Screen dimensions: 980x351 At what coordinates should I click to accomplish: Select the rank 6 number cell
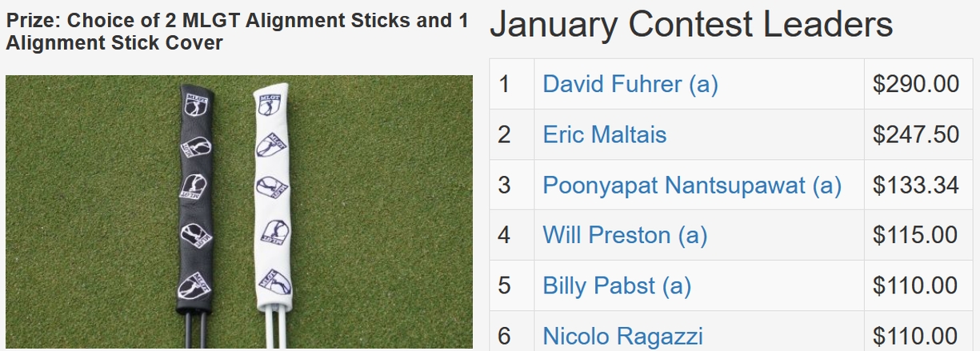504,336
